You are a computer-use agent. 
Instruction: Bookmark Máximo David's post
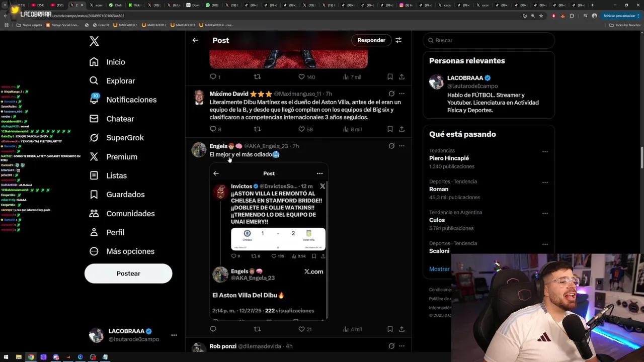[x=390, y=129]
